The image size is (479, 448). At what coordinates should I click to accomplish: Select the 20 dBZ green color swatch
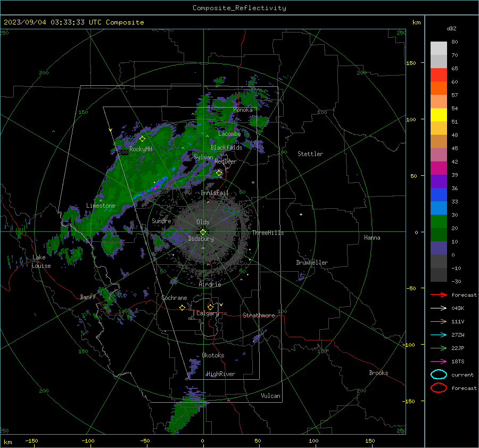(x=439, y=222)
